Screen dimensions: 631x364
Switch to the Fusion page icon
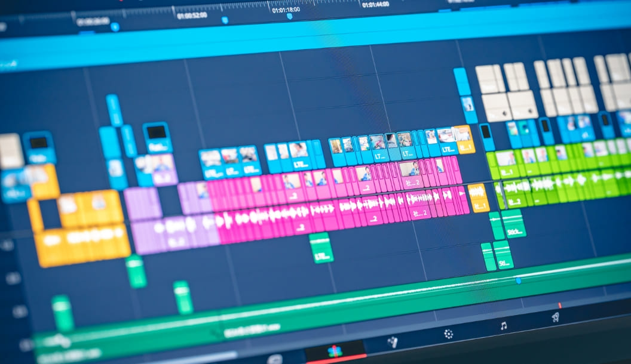coord(393,342)
